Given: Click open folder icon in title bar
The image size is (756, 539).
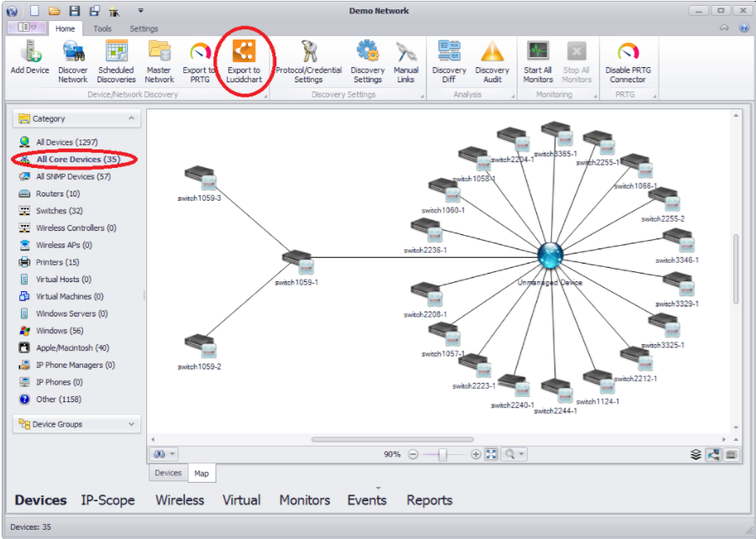Looking at the screenshot, I should click(54, 10).
